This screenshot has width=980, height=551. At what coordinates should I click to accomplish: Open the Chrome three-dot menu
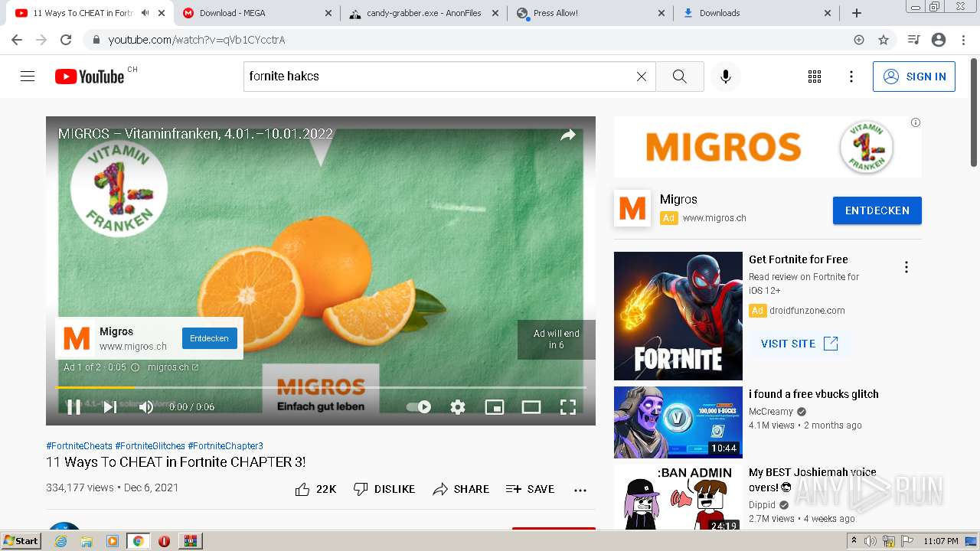963,40
